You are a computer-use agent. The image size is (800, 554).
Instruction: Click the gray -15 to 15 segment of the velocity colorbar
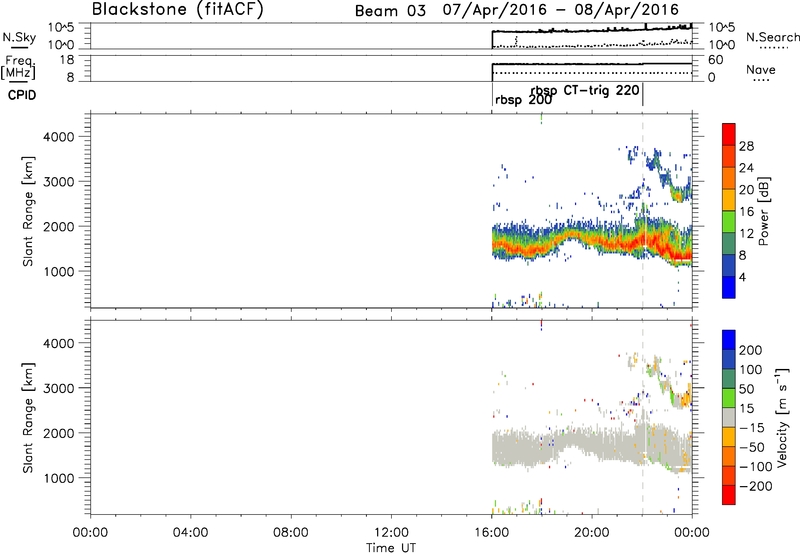point(729,418)
